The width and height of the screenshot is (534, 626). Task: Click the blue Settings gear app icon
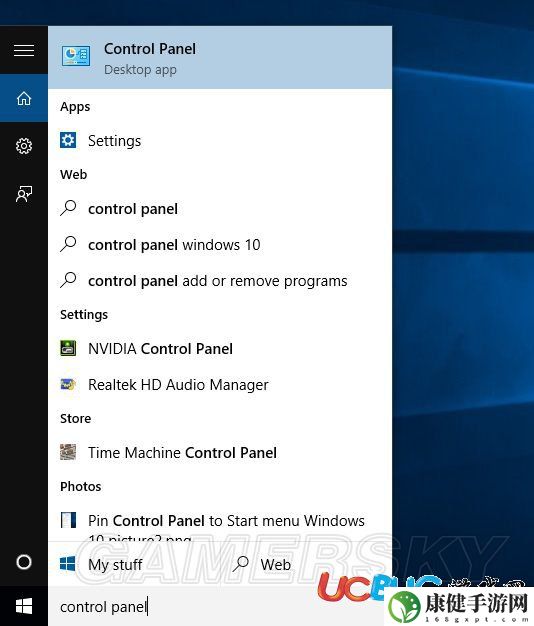tap(68, 140)
